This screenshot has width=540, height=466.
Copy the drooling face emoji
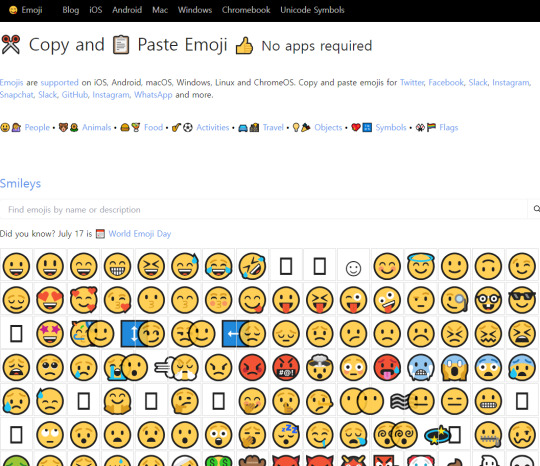[320, 435]
